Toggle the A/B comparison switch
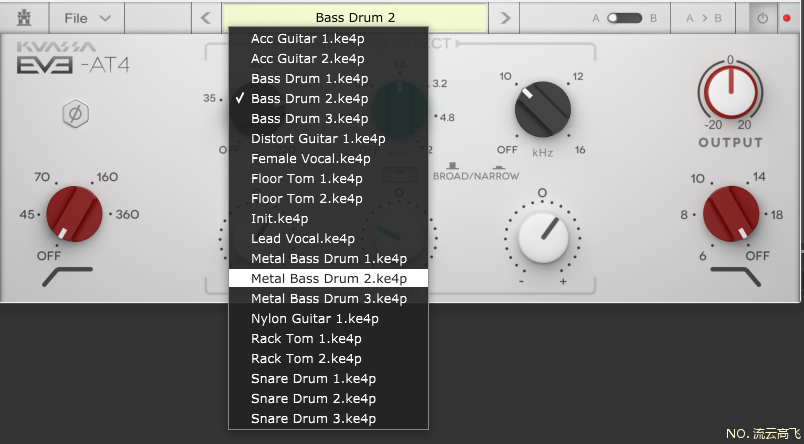The image size is (804, 444). [x=624, y=18]
